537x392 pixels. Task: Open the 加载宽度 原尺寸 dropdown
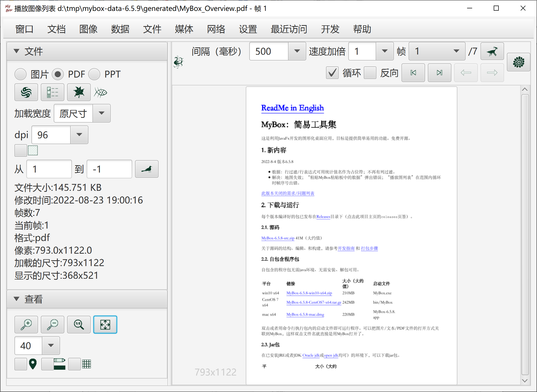101,113
